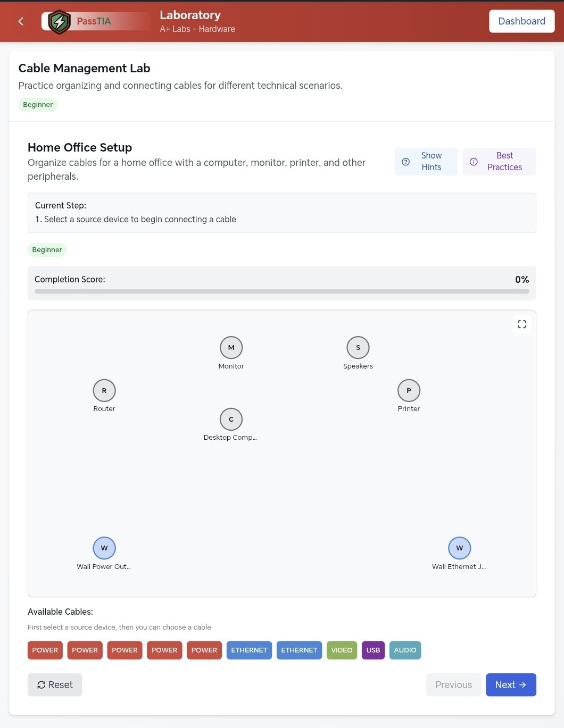Select the Speakers device node
This screenshot has width=564, height=728.
[358, 348]
